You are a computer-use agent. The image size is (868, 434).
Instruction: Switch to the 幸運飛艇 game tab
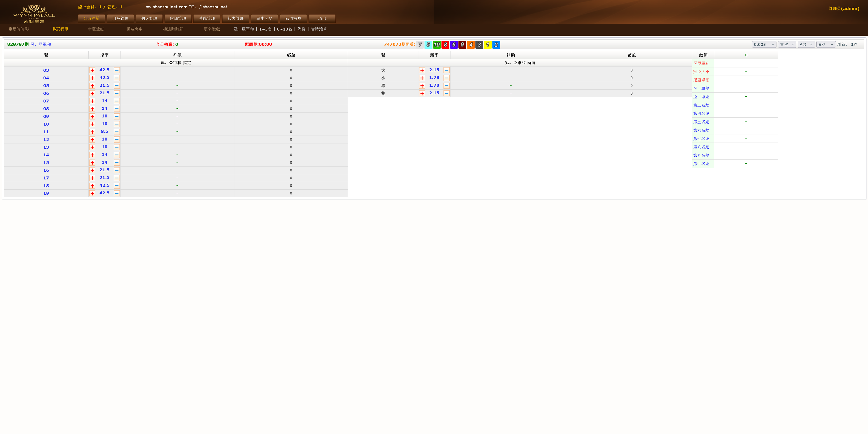tap(96, 29)
